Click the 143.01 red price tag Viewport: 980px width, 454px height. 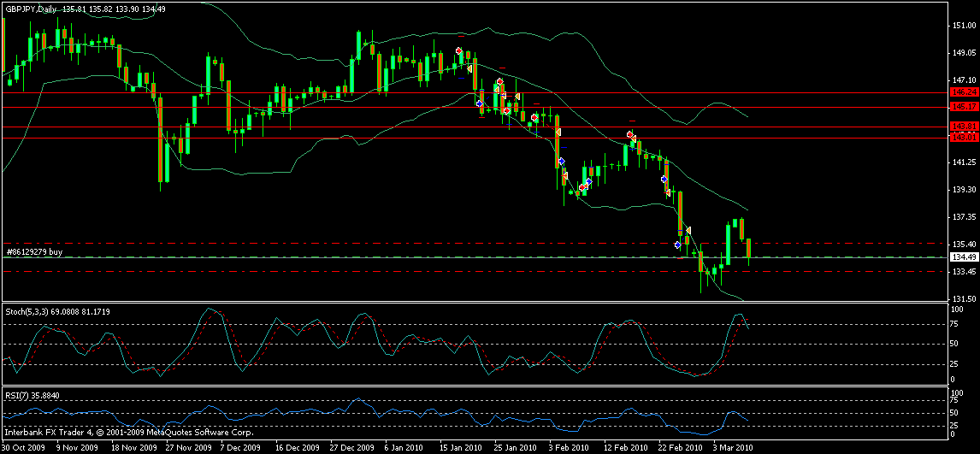tap(964, 136)
